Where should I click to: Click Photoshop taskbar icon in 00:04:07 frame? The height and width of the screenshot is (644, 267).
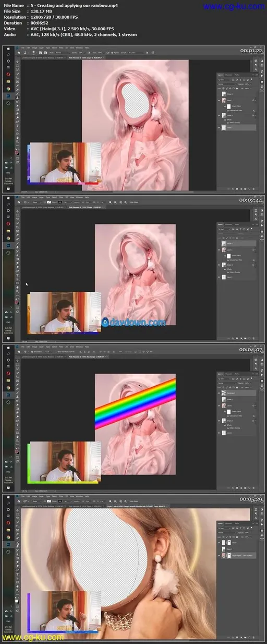pyautogui.click(x=8, y=394)
